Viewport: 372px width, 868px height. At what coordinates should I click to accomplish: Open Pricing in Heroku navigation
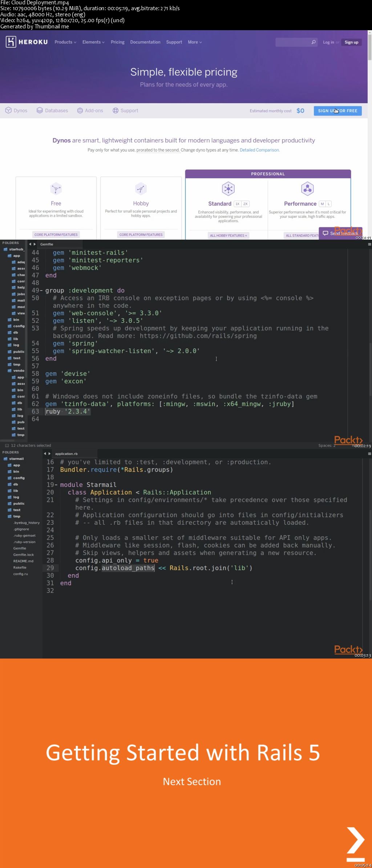click(118, 42)
